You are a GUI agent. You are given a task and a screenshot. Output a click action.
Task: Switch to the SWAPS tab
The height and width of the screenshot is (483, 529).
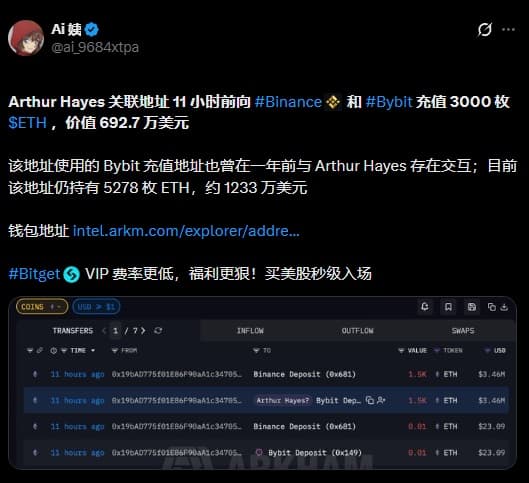463,331
